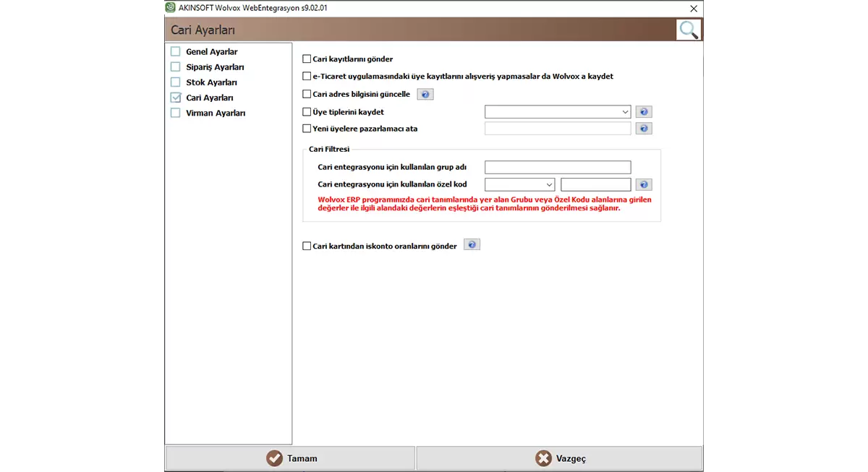This screenshot has width=868, height=472.
Task: Enable Yeni üyelere pazarlamacı ata option
Action: (x=307, y=129)
